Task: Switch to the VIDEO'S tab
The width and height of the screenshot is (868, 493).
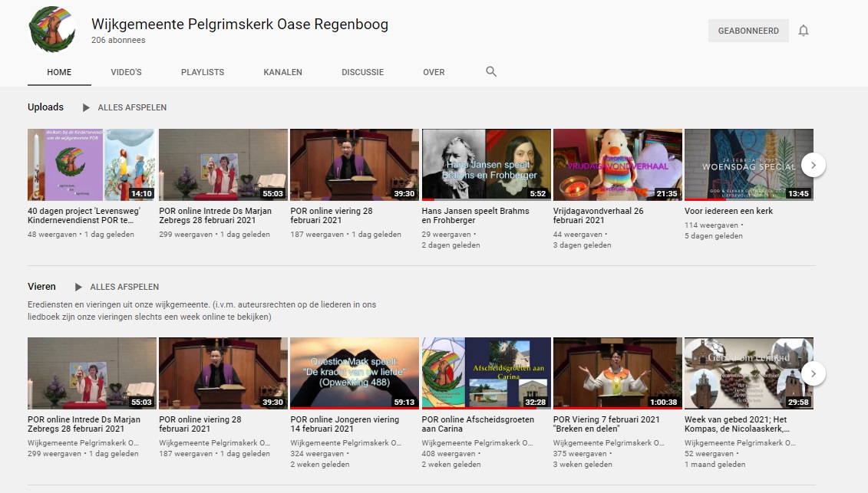Action: [126, 72]
